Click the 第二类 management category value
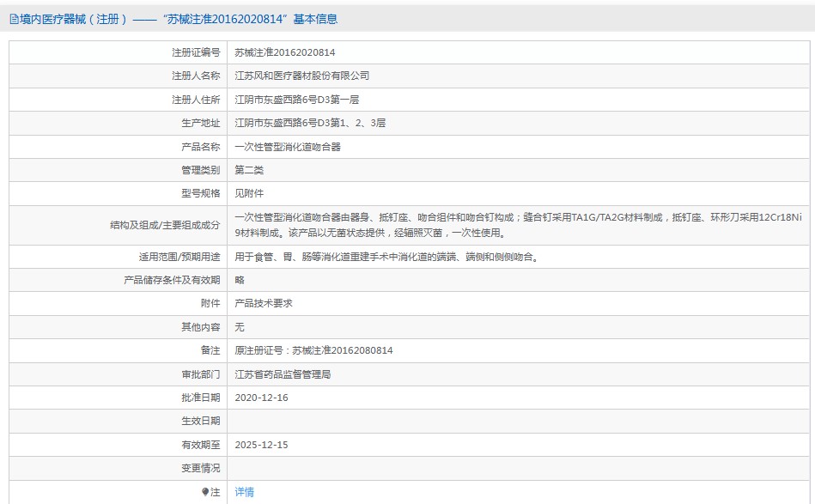 click(249, 170)
